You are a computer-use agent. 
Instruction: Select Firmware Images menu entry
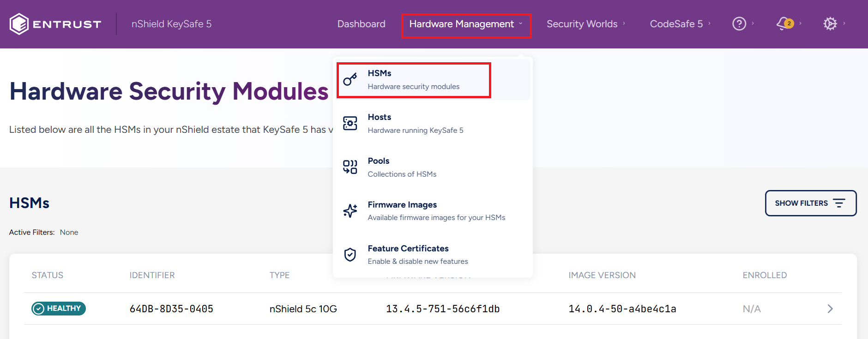pyautogui.click(x=432, y=211)
